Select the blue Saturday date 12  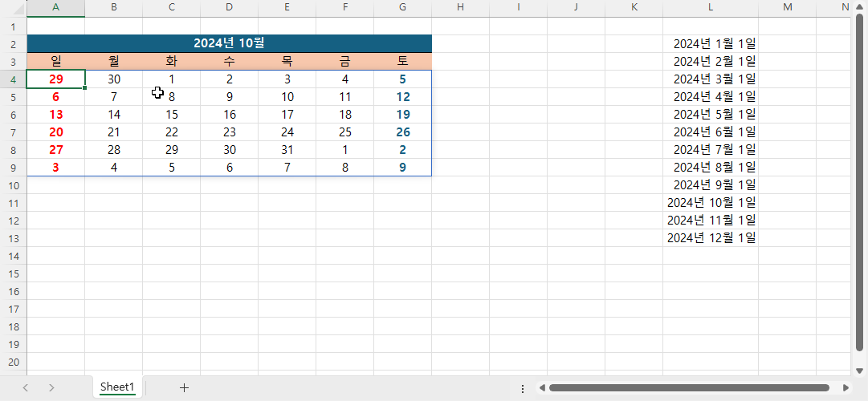click(402, 97)
